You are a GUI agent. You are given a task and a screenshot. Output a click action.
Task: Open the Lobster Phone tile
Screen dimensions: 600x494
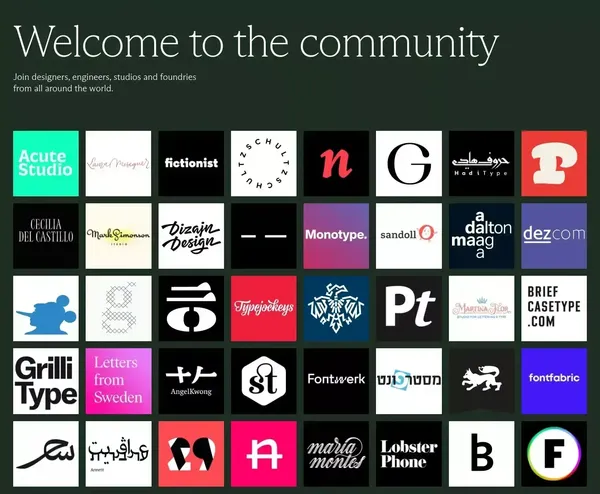pos(409,454)
